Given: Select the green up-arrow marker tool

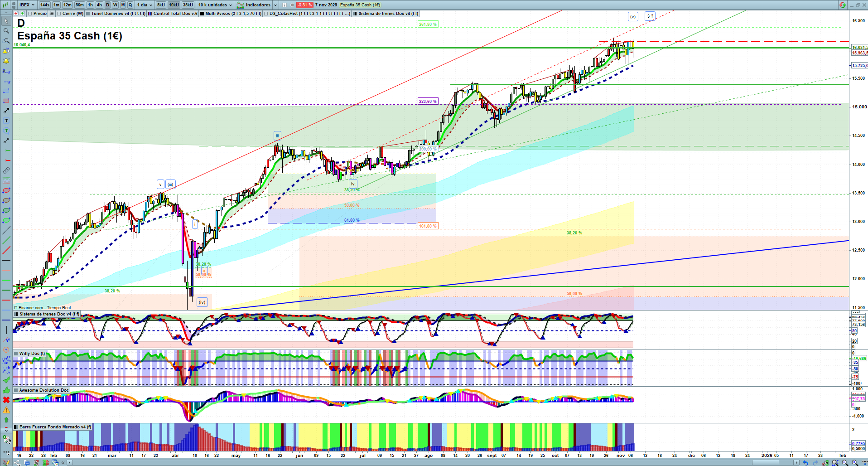Looking at the screenshot, I should point(6,420).
